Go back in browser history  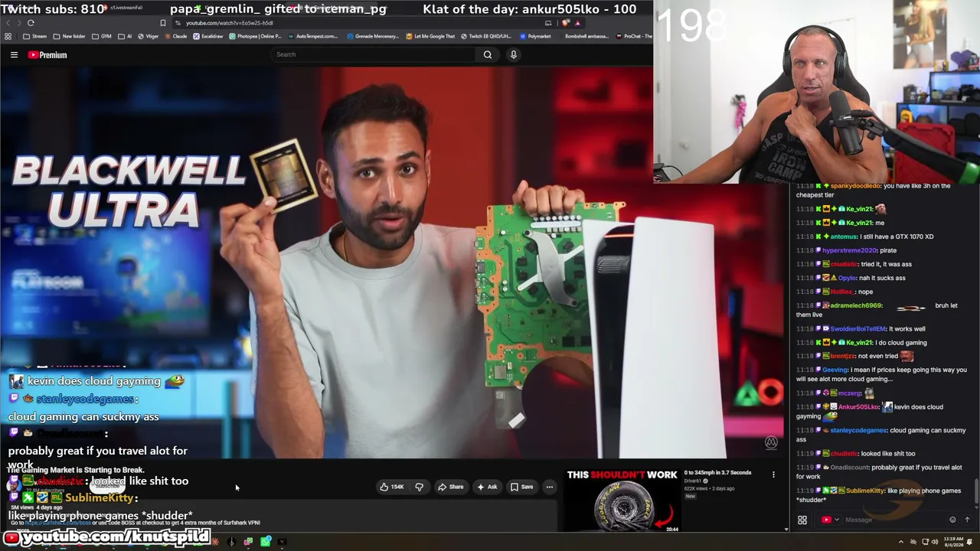pos(8,23)
